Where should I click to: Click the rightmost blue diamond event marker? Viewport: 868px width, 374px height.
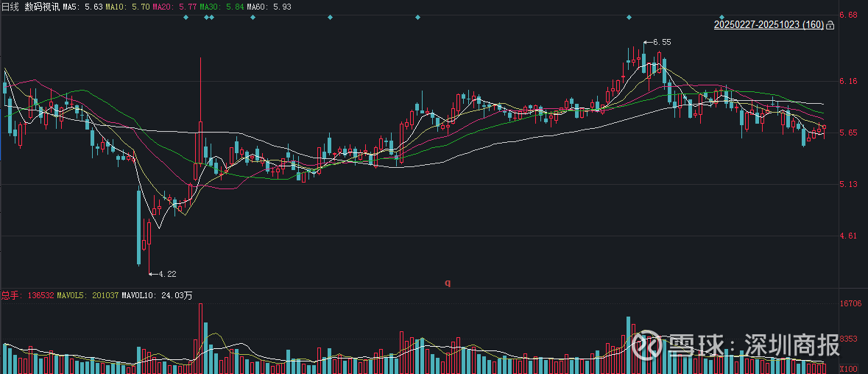click(x=722, y=17)
